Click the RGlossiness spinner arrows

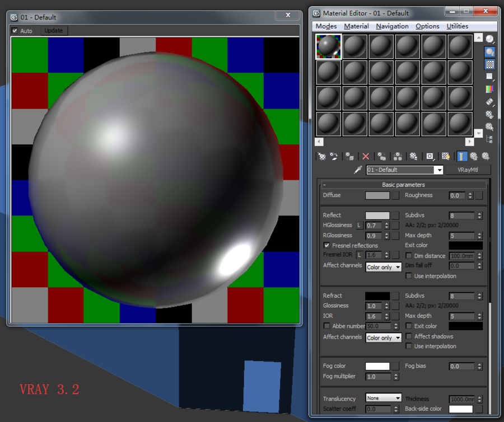pos(386,236)
